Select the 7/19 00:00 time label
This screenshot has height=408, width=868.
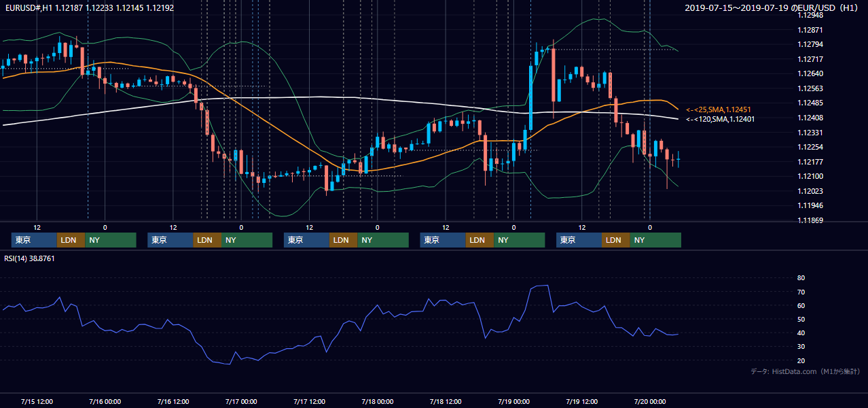click(513, 401)
